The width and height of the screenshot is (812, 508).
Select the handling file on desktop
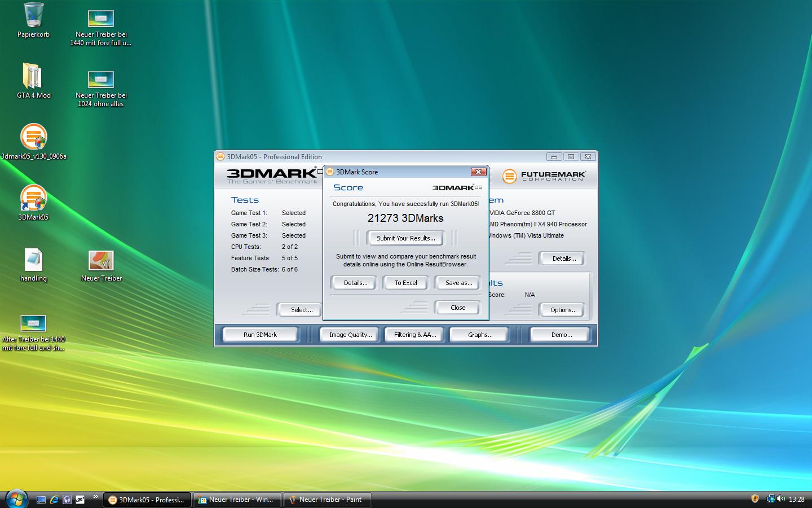coord(33,264)
